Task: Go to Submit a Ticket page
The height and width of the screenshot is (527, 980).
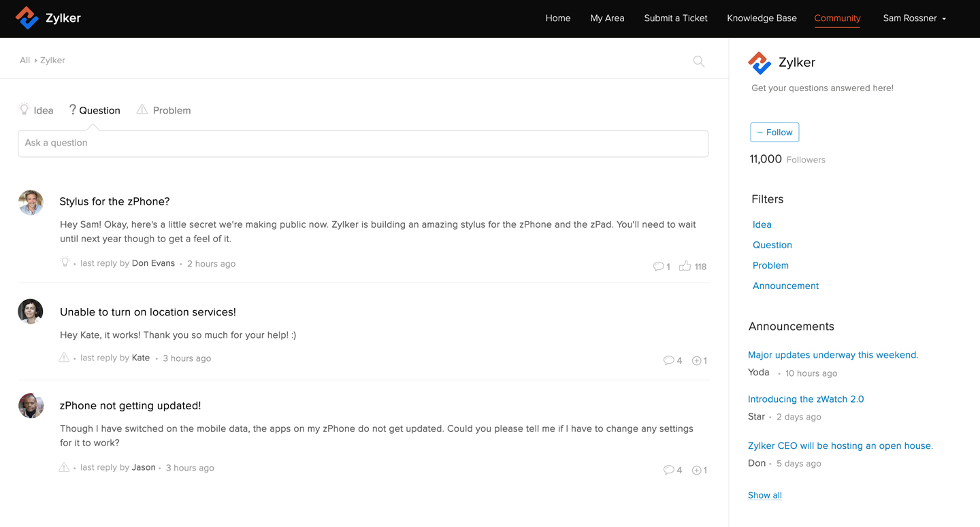Action: pyautogui.click(x=675, y=18)
